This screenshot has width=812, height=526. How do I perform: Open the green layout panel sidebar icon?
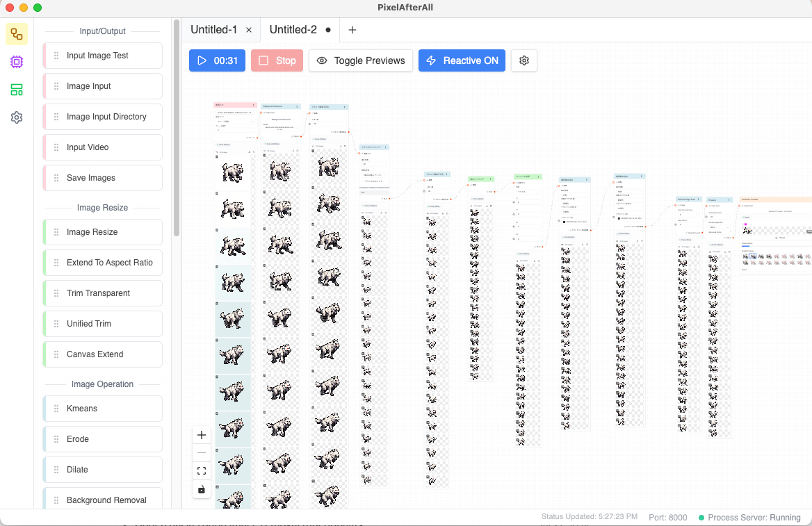click(x=17, y=90)
